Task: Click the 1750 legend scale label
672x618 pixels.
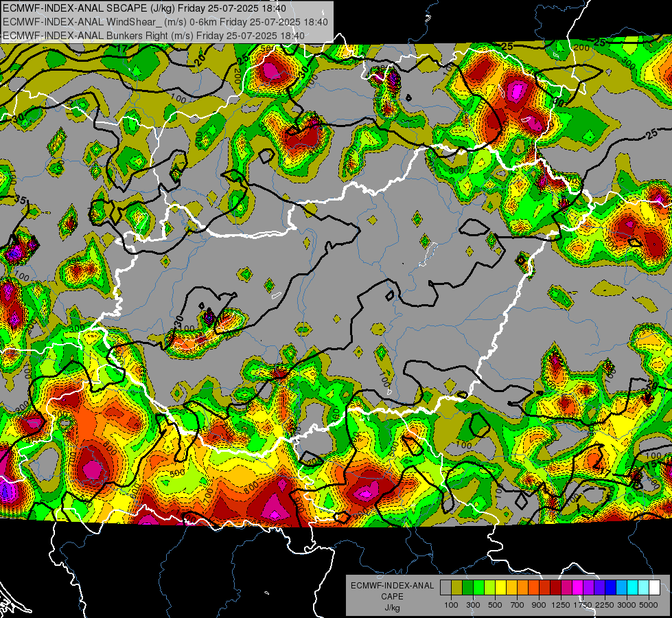Action: pyautogui.click(x=583, y=605)
